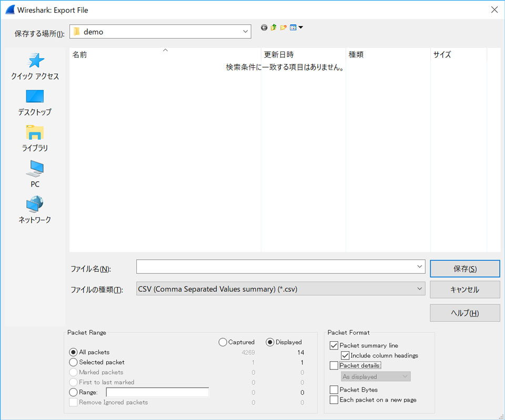
Task: Check Each packet on a new page
Action: [334, 399]
